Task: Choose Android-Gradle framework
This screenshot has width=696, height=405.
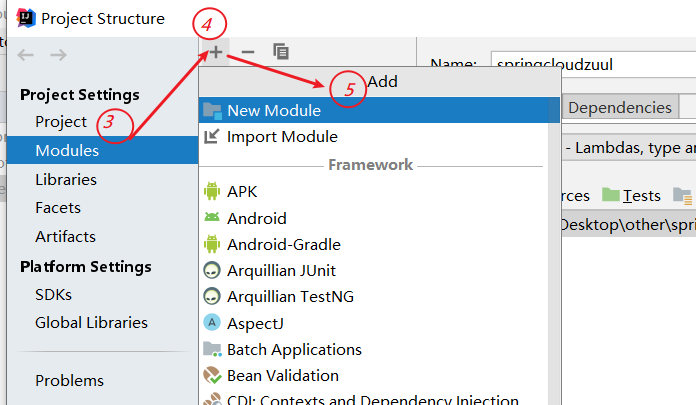Action: (373, 244)
